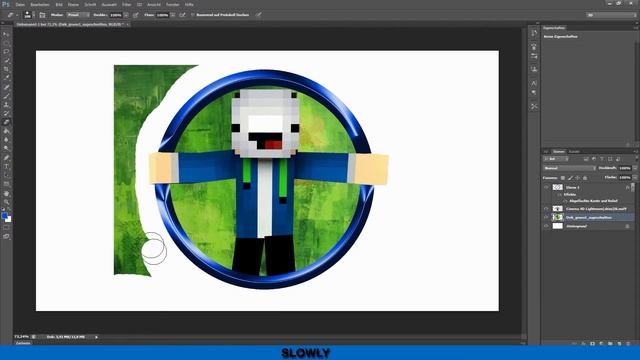
Task: Select the Clone Stamp tool
Action: click(6, 104)
